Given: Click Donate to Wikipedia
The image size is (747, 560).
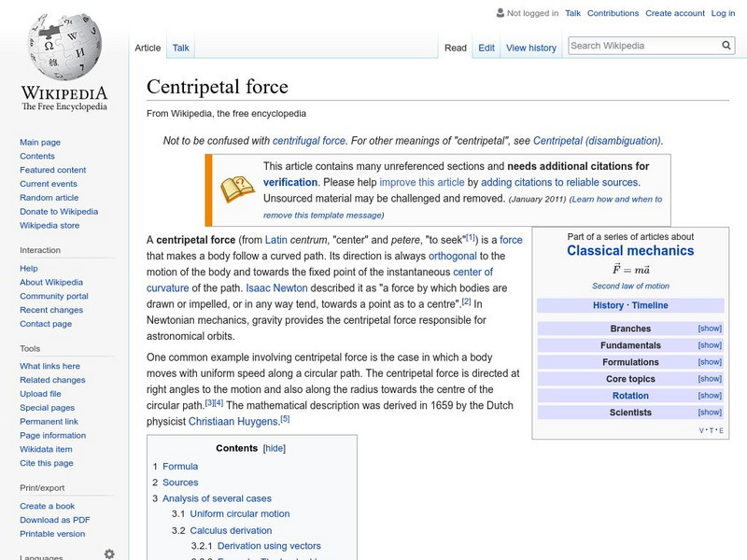Looking at the screenshot, I should [59, 212].
